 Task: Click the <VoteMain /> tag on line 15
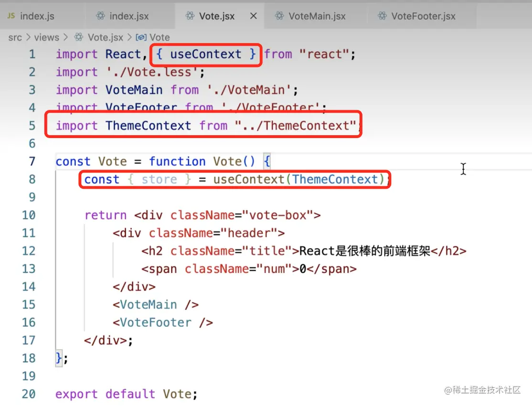(x=156, y=305)
